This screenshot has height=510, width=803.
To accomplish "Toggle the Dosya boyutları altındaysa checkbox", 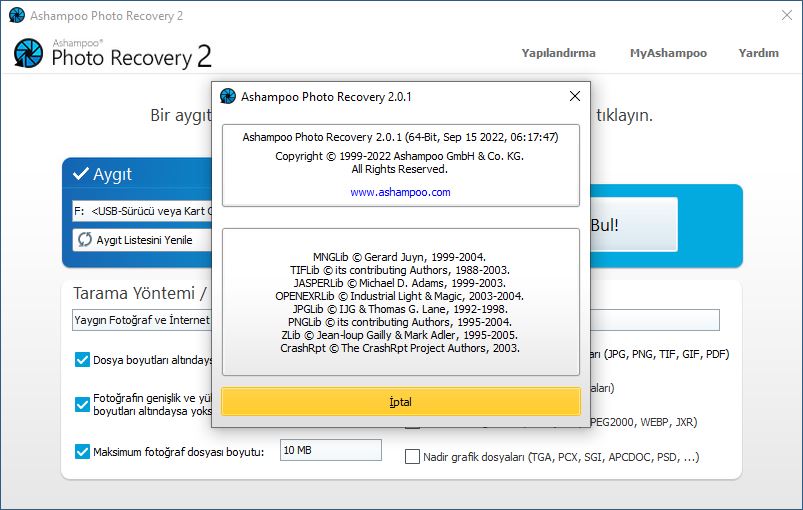I will (x=82, y=359).
